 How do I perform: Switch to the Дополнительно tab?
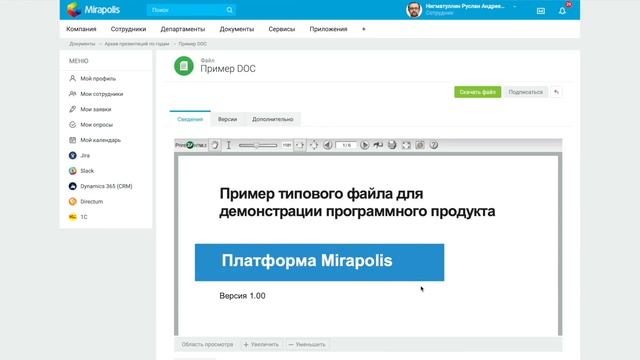pyautogui.click(x=273, y=119)
